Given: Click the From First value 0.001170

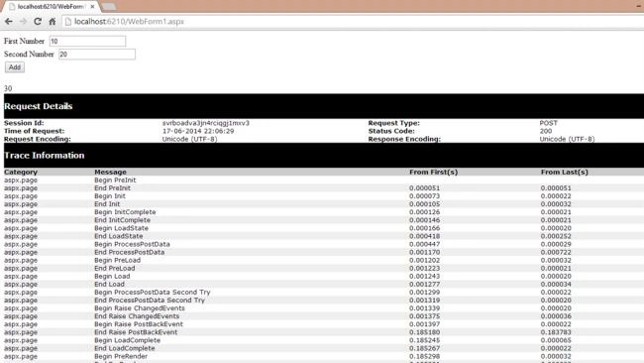Looking at the screenshot, I should [424, 252].
